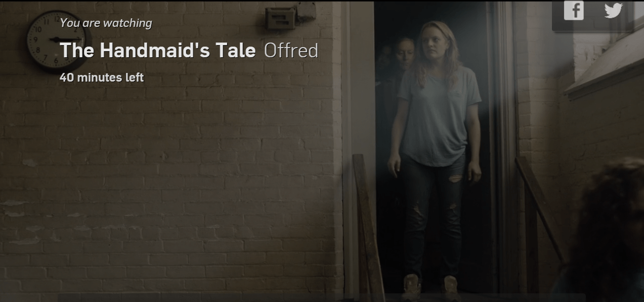
Task: Click the 40 minutes left indicator
Action: (x=102, y=78)
